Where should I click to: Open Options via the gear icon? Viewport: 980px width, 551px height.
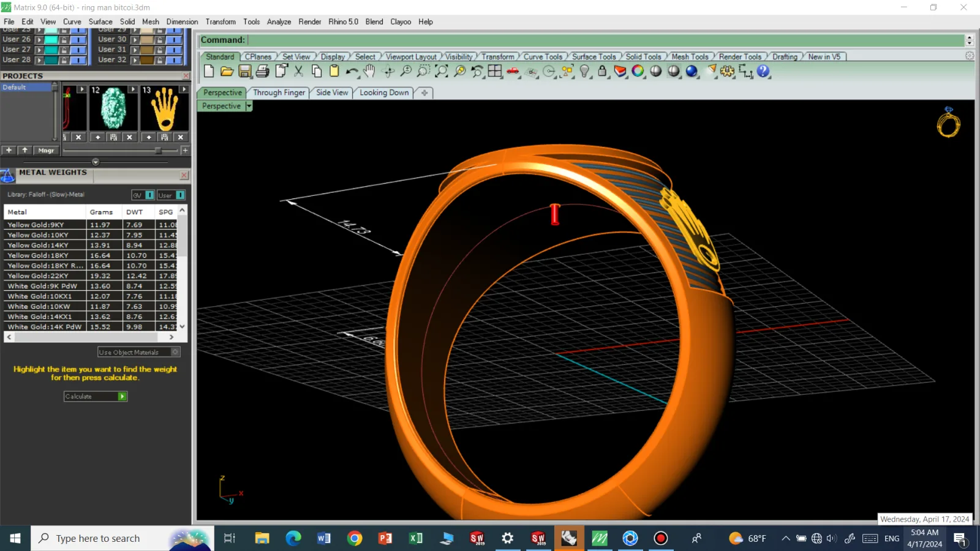[727, 71]
